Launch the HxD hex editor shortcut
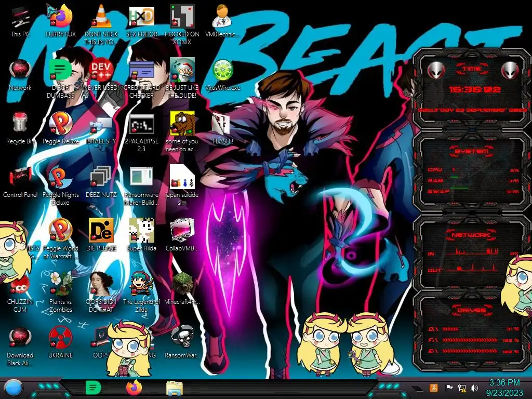This screenshot has width=532, height=399. pos(142,22)
